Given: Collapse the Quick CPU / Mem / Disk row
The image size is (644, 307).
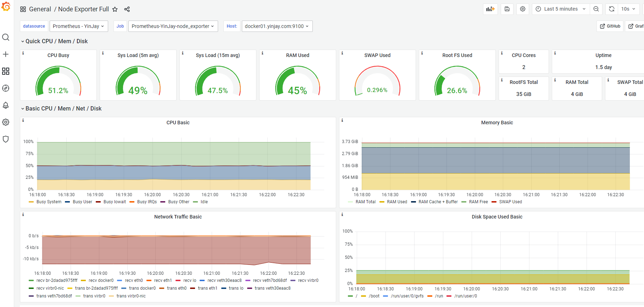Looking at the screenshot, I should click(x=54, y=41).
